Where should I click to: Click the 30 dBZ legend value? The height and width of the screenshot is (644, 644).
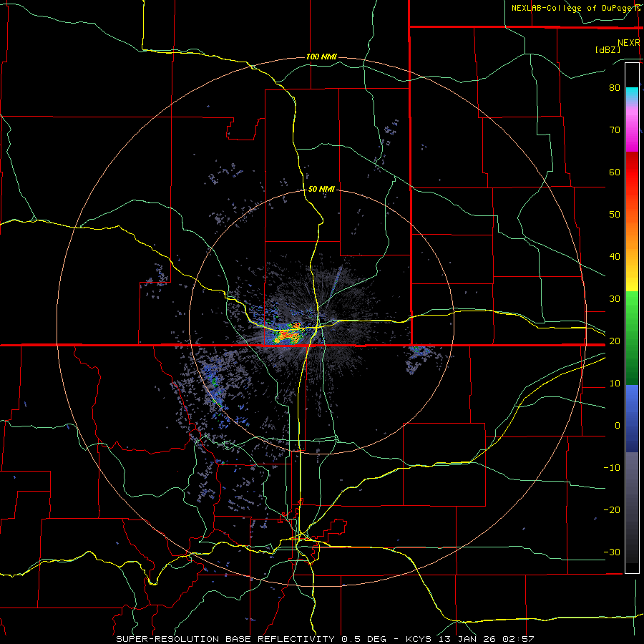click(615, 298)
